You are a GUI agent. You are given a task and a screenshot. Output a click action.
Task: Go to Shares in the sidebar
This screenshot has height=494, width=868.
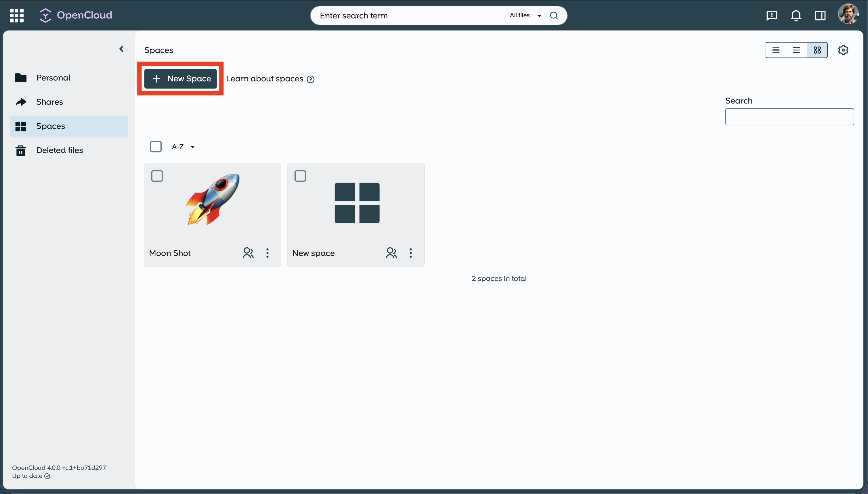pyautogui.click(x=49, y=102)
